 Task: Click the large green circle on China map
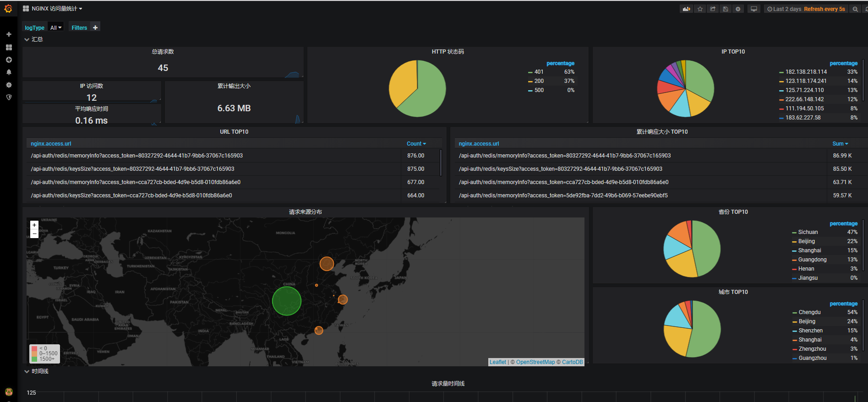tap(287, 301)
